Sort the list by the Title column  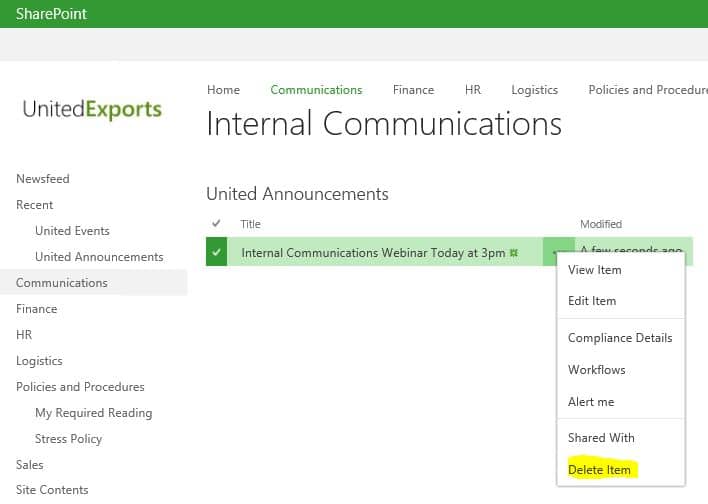[x=251, y=224]
